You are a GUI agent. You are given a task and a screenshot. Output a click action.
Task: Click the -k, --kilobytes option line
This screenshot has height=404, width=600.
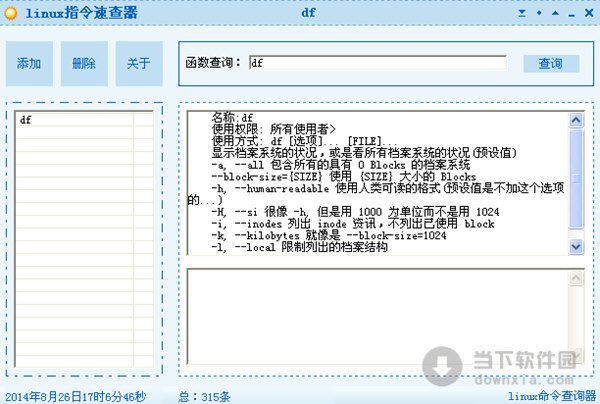[329, 235]
